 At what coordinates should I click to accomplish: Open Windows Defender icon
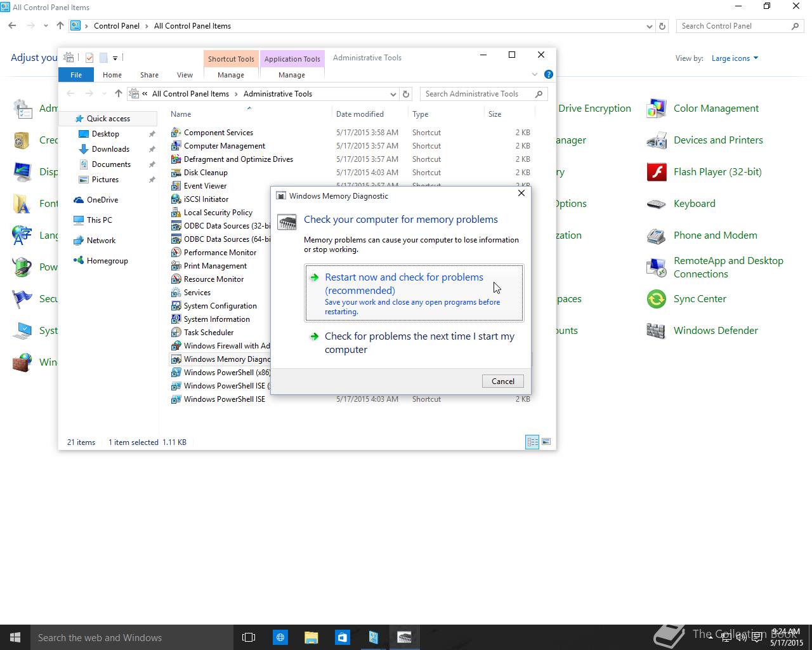point(657,331)
